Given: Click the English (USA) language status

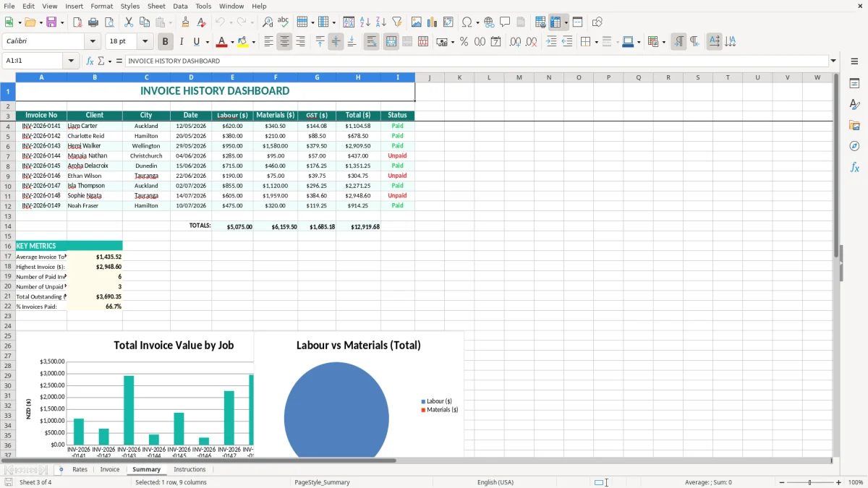Looking at the screenshot, I should (495, 482).
